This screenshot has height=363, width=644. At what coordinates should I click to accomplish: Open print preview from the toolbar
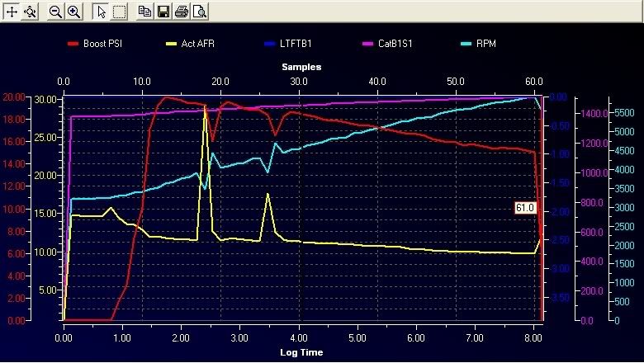199,12
